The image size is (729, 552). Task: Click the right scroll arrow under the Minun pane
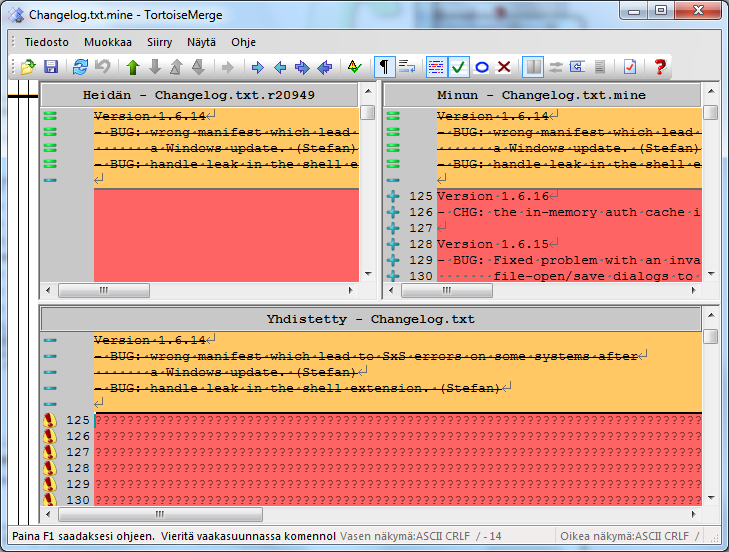tap(694, 291)
